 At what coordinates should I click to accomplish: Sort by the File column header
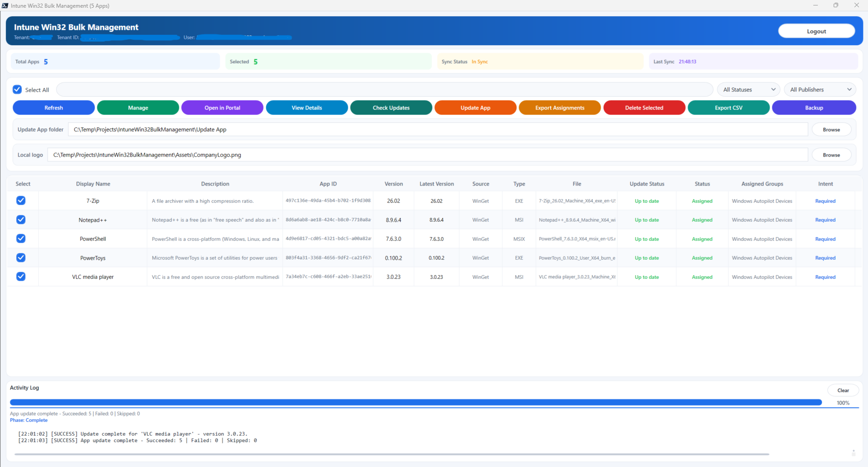point(577,184)
